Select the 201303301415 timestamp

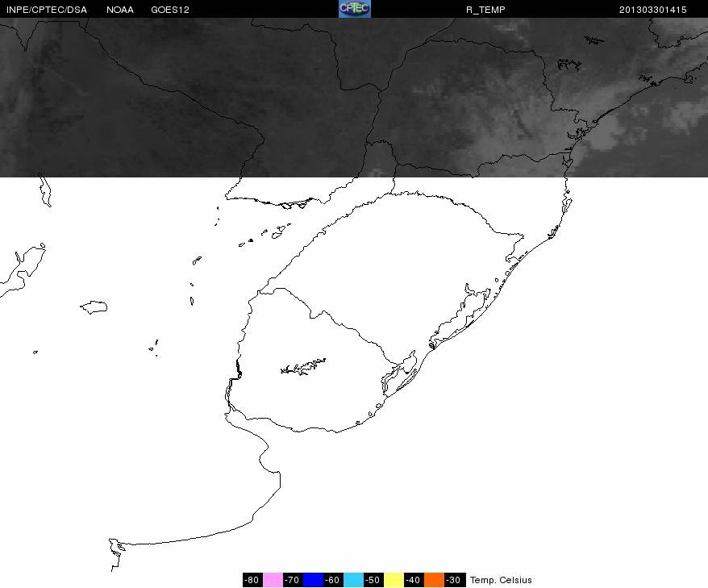tap(653, 10)
